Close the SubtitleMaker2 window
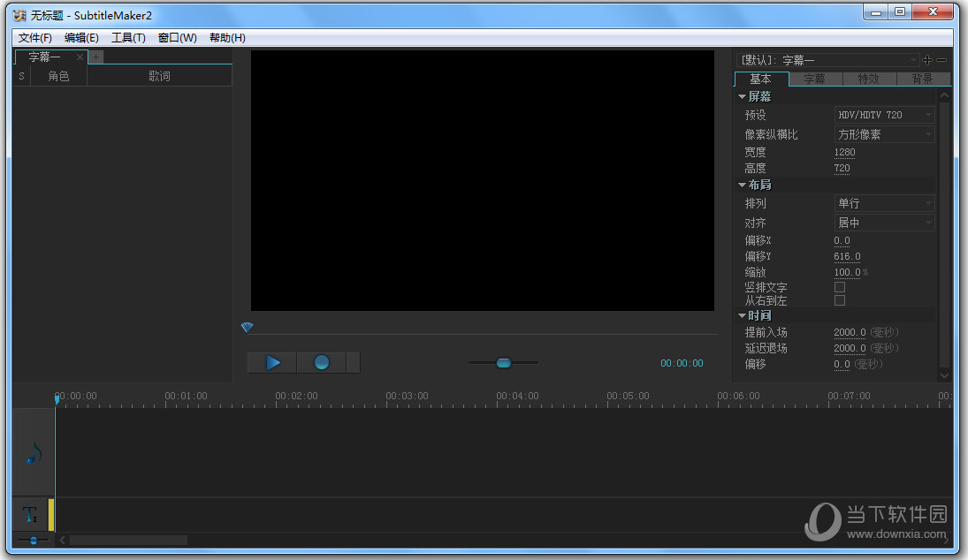 point(932,12)
